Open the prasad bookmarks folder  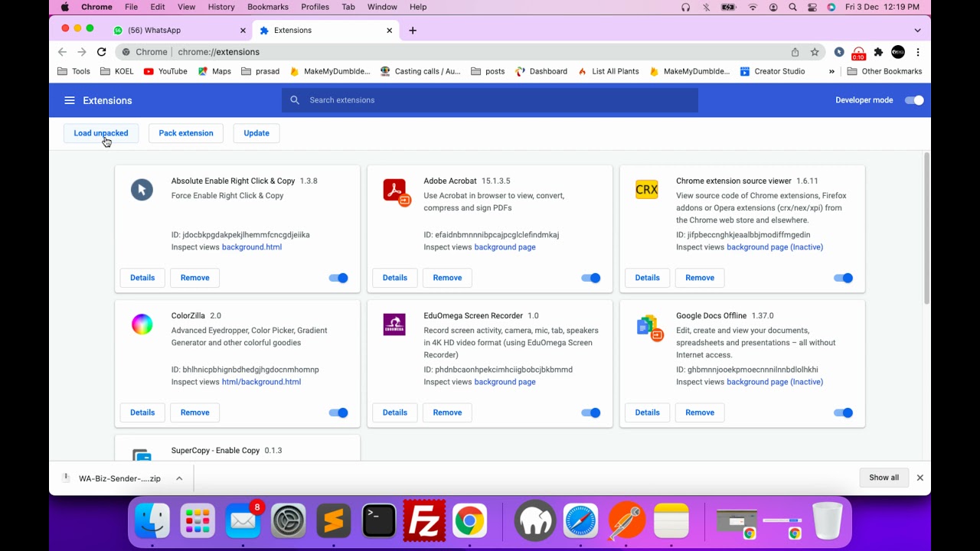tap(260, 71)
